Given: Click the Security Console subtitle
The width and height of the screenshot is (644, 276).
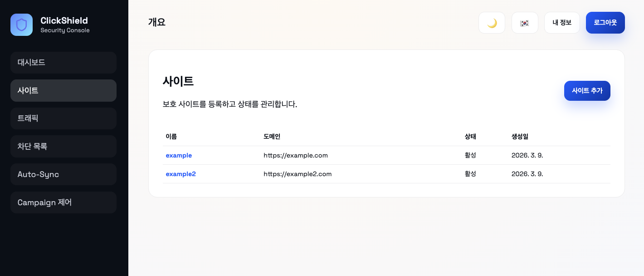Looking at the screenshot, I should [65, 30].
